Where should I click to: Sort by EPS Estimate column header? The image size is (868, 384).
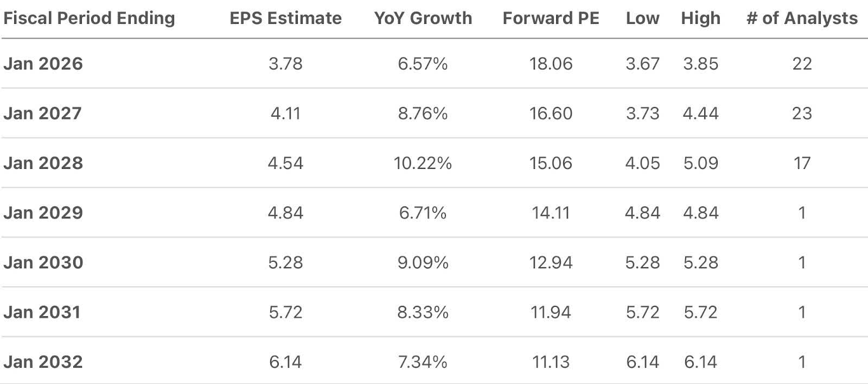[x=285, y=18]
